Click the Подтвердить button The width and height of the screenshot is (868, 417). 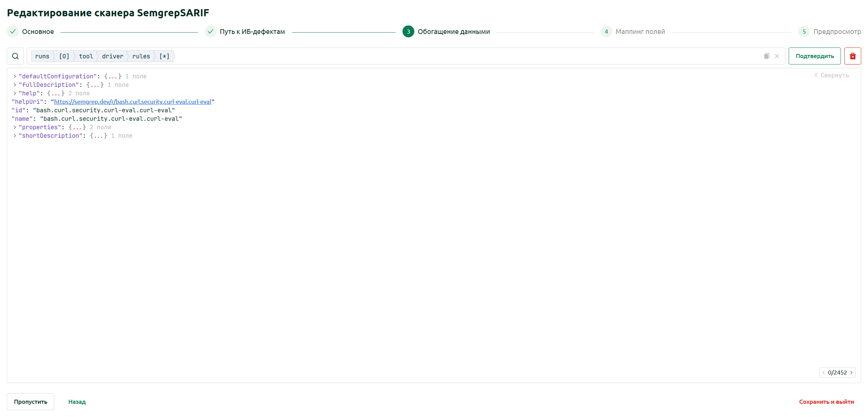pyautogui.click(x=814, y=56)
